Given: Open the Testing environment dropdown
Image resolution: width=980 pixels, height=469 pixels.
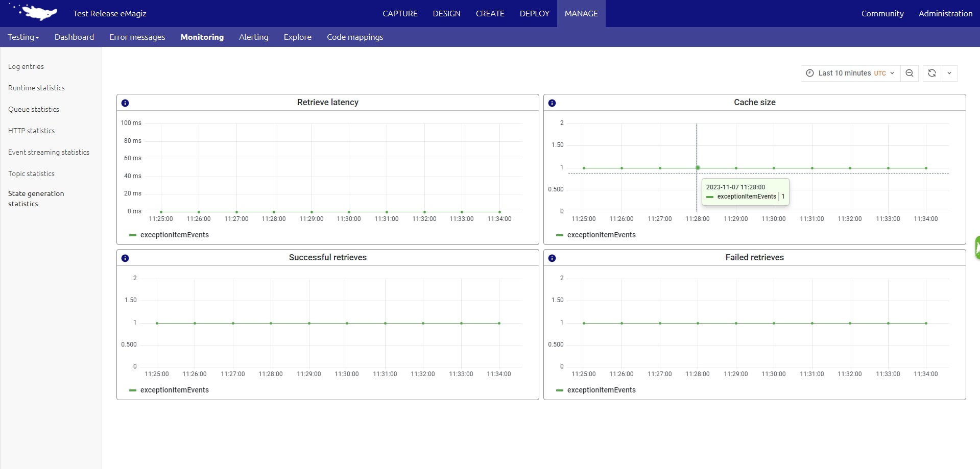Looking at the screenshot, I should click(23, 37).
